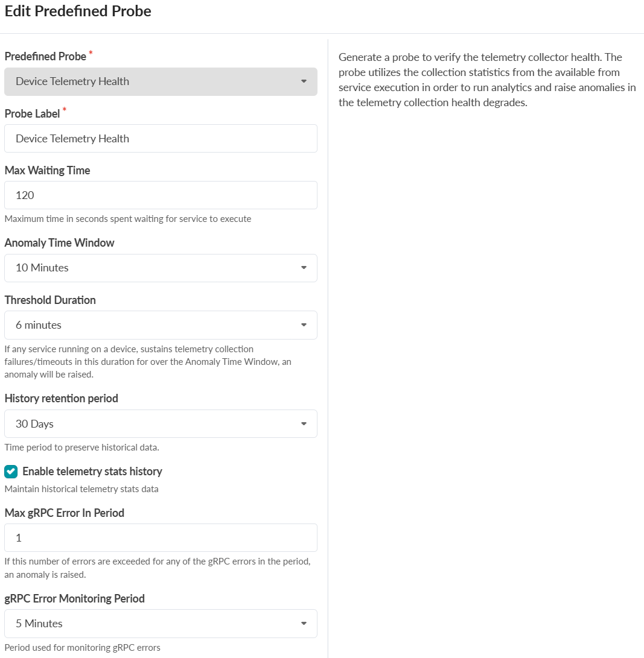Image resolution: width=644 pixels, height=658 pixels.
Task: Click the Edit Predefined Probe heading
Action: (78, 11)
